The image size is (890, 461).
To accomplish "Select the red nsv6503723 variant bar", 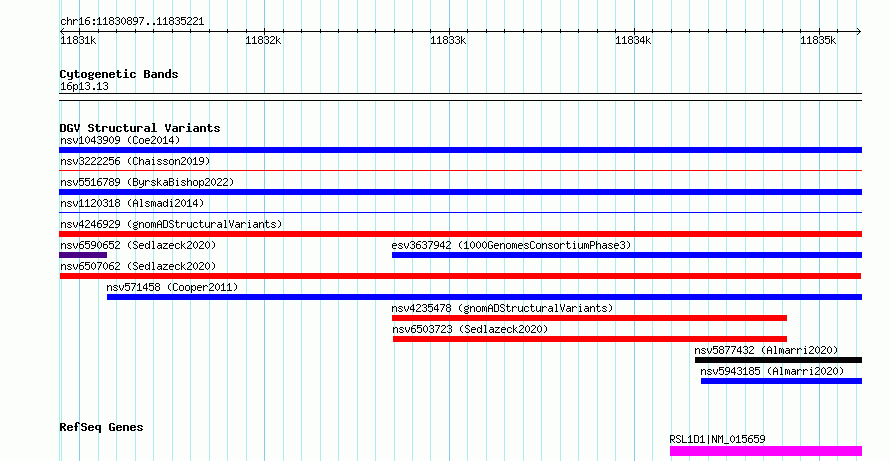I will pyautogui.click(x=590, y=339).
